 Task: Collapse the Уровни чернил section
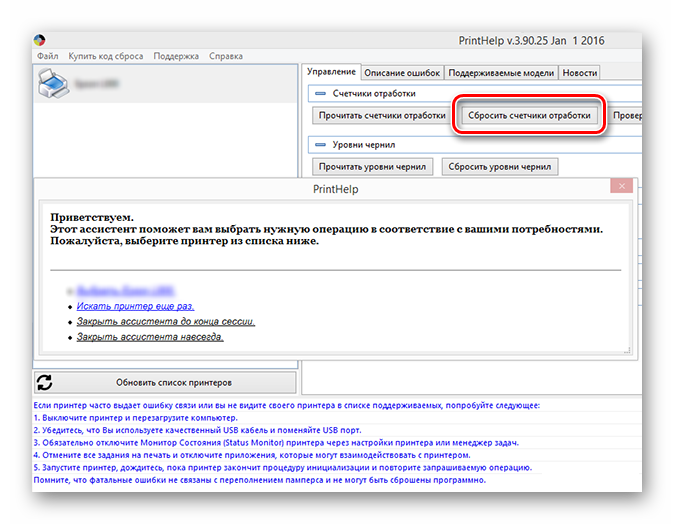point(320,145)
